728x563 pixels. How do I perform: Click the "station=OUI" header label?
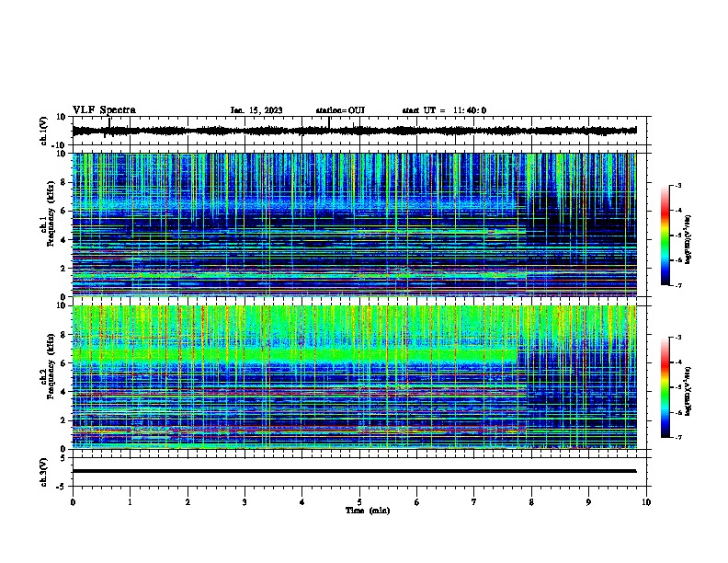pyautogui.click(x=340, y=110)
